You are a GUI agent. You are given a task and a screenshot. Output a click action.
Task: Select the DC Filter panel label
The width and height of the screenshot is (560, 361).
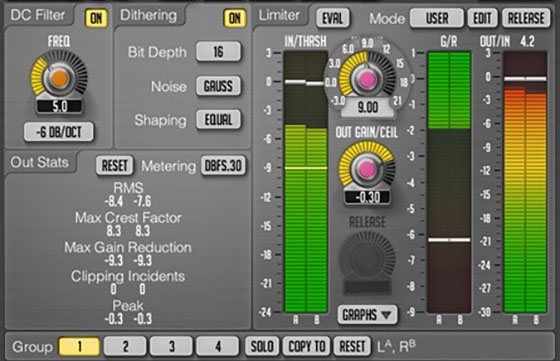click(x=38, y=15)
